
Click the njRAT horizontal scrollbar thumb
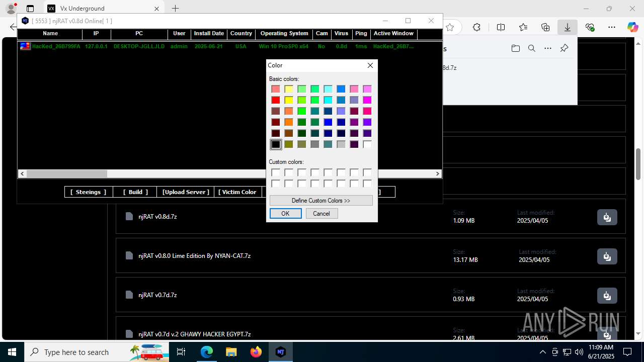[x=66, y=173]
